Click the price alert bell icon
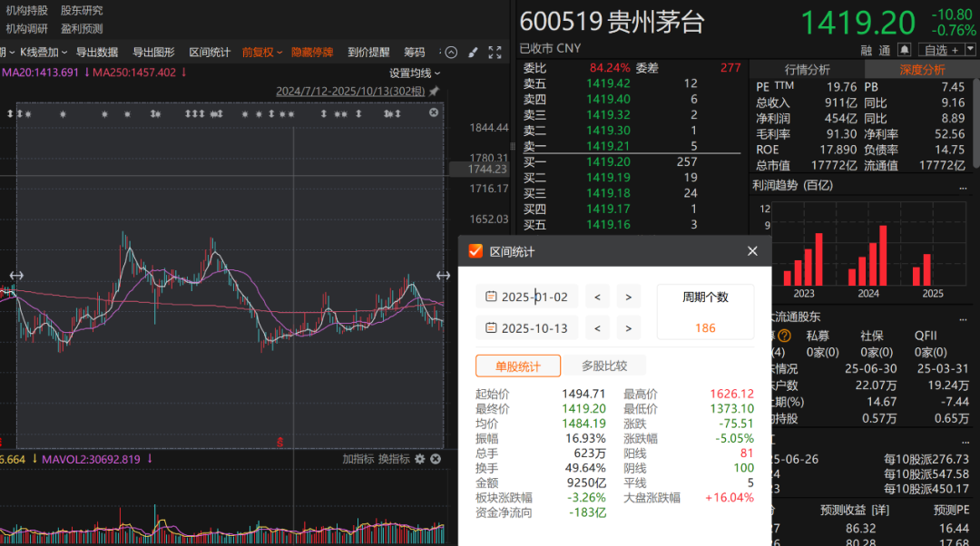 [904, 50]
